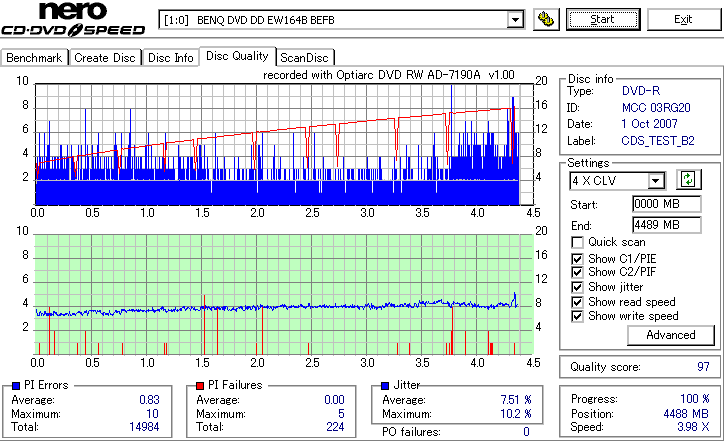Viewport: 724px width, 441px height.
Task: Click the recorded with Optiarc text
Action: click(x=389, y=75)
